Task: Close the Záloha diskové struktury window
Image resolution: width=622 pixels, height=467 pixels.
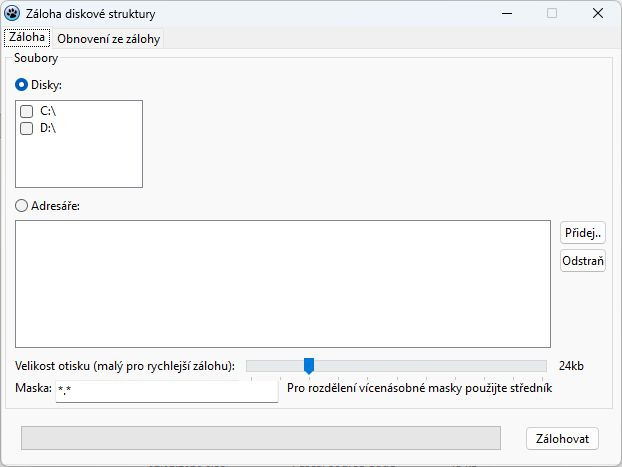Action: point(598,13)
